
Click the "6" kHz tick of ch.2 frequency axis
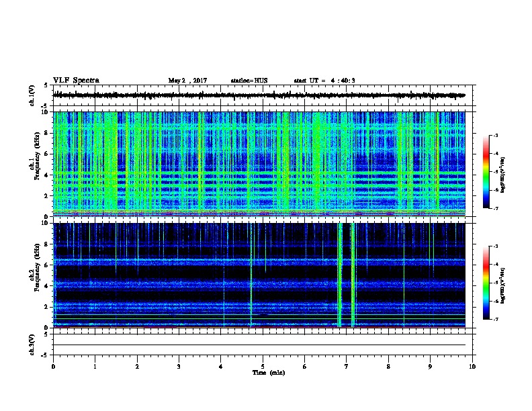click(46, 265)
